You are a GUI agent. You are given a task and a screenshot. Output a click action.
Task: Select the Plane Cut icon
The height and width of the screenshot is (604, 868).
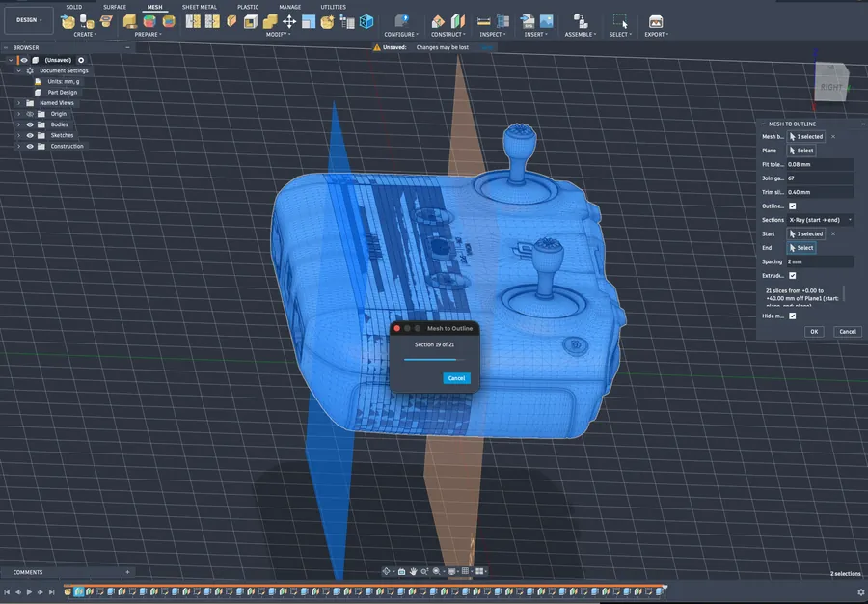(231, 21)
